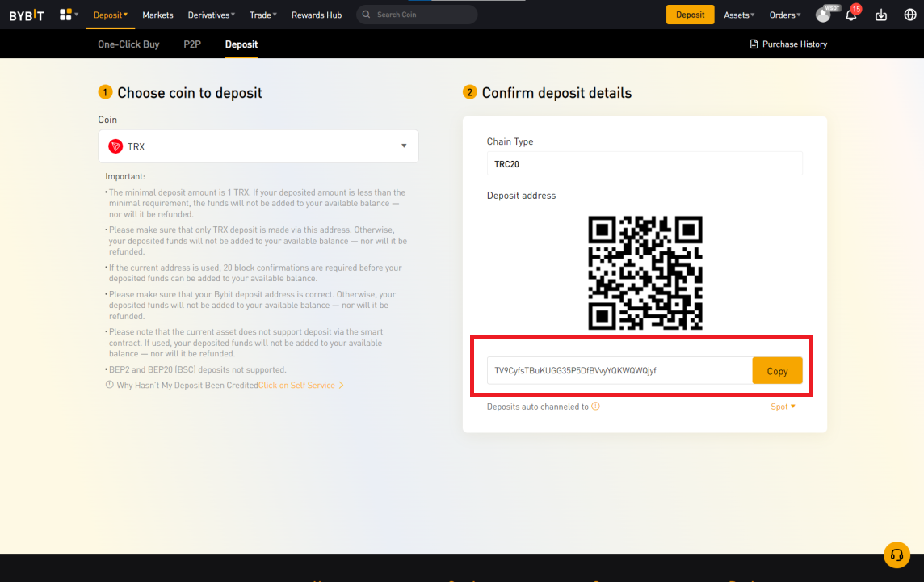Switch to P2P tab

tap(192, 44)
